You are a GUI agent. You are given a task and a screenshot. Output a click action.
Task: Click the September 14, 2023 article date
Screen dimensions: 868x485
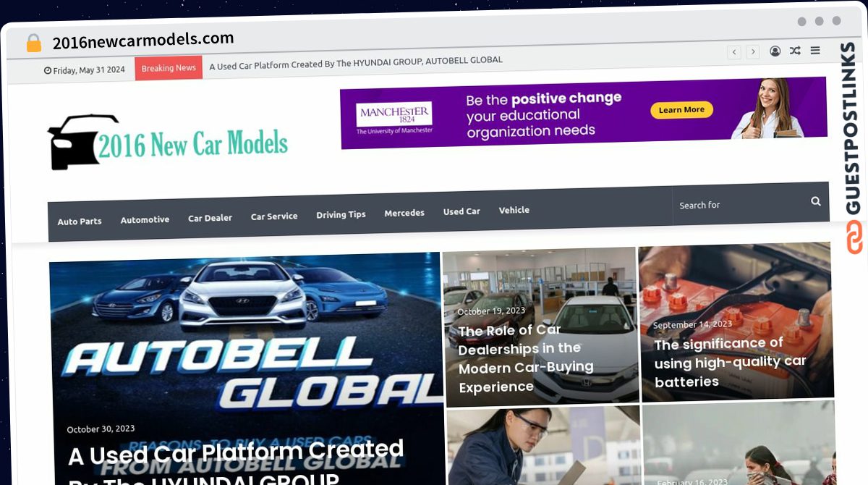tap(693, 325)
